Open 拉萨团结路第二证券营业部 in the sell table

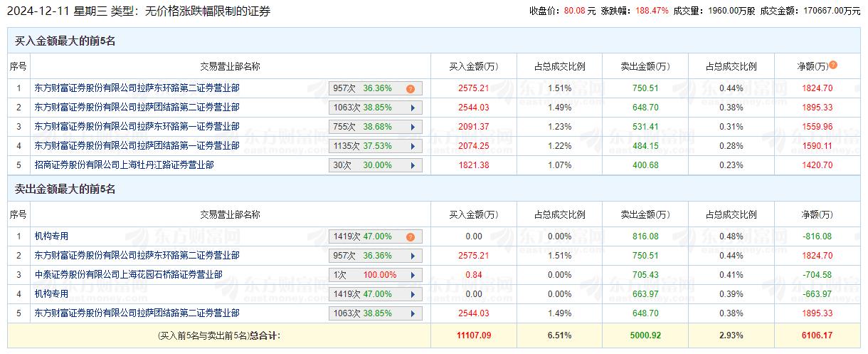[137, 313]
